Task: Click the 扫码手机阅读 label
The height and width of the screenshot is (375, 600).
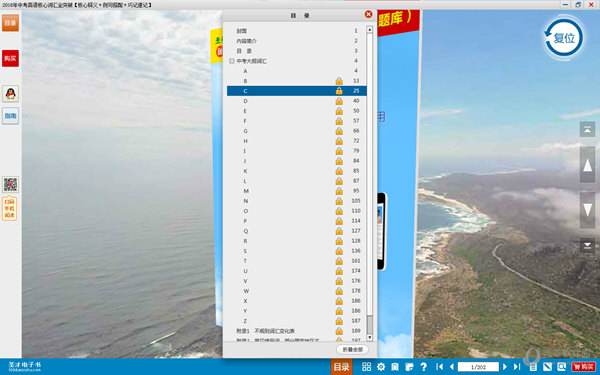Action: tap(10, 209)
